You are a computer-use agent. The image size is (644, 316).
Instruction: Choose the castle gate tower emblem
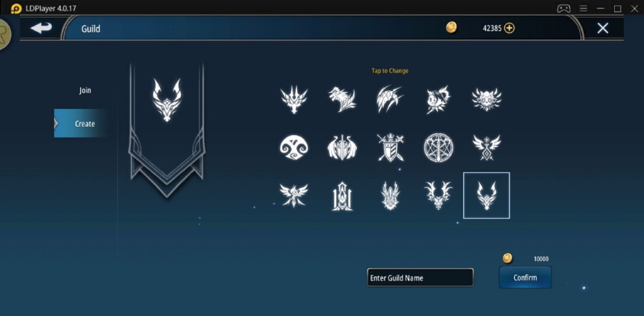click(342, 196)
